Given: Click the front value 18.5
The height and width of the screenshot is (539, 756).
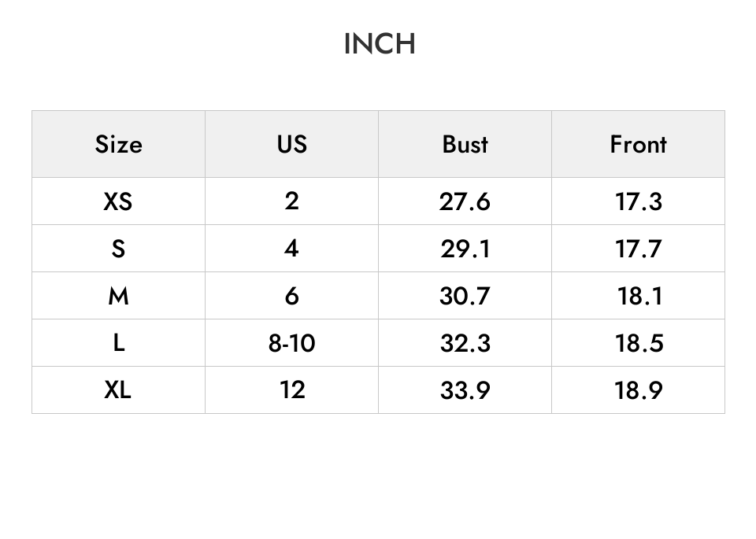Looking at the screenshot, I should [x=638, y=342].
